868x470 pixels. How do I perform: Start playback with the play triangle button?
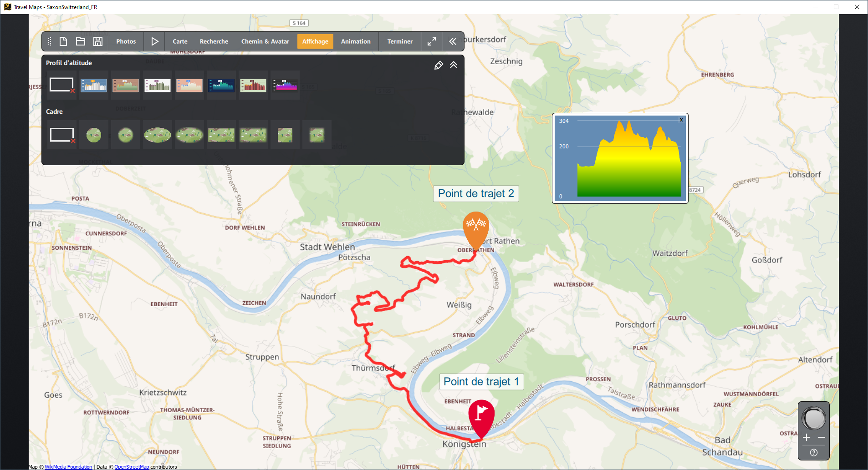coord(155,41)
